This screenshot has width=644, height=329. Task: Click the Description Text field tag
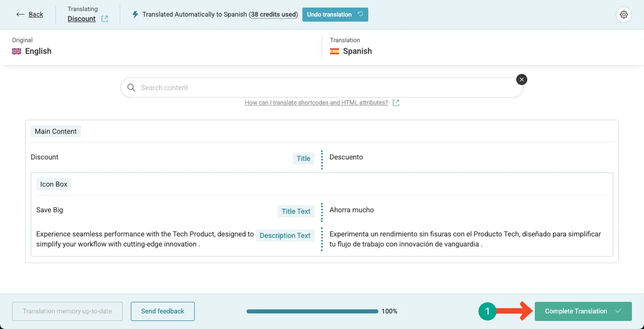coord(285,235)
